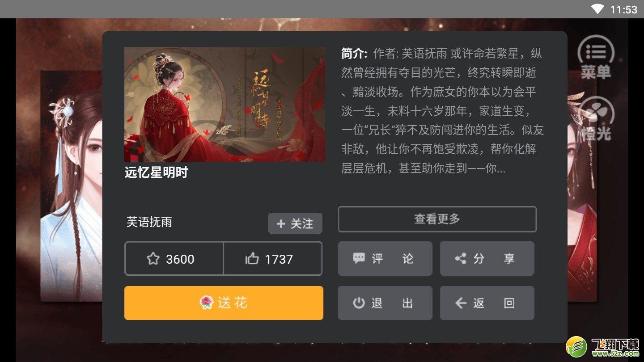The image size is (644, 362).
Task: Click the thumbs-up like icon
Action: (252, 259)
